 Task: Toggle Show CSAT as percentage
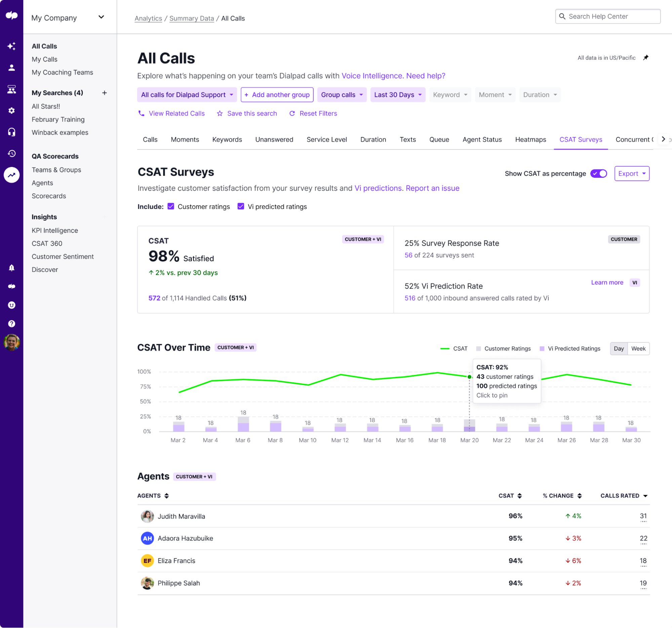coord(598,173)
